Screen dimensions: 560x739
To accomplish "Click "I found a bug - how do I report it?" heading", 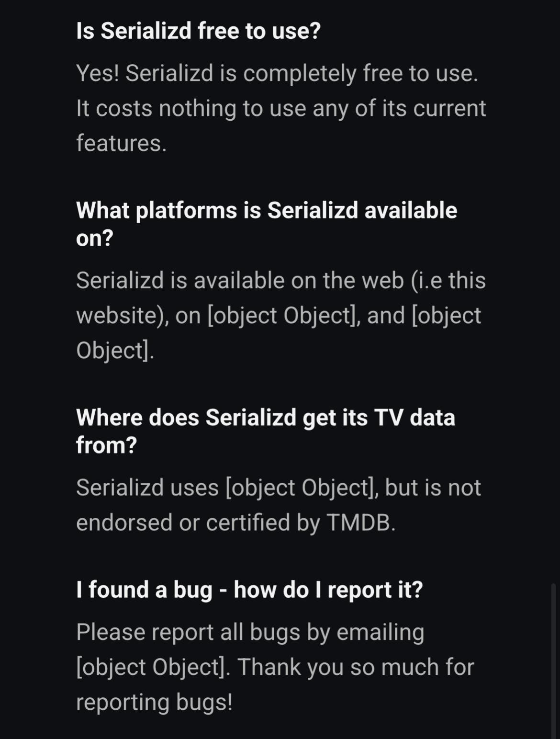I will tap(249, 590).
